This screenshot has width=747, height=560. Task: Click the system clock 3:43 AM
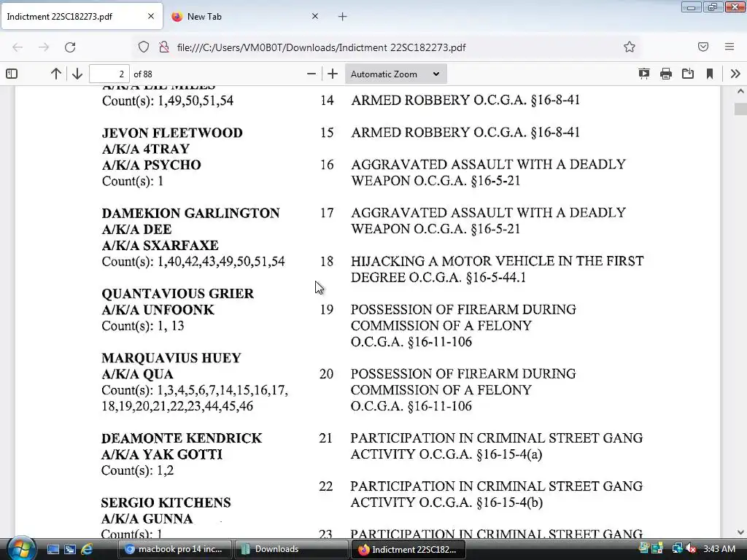point(719,549)
